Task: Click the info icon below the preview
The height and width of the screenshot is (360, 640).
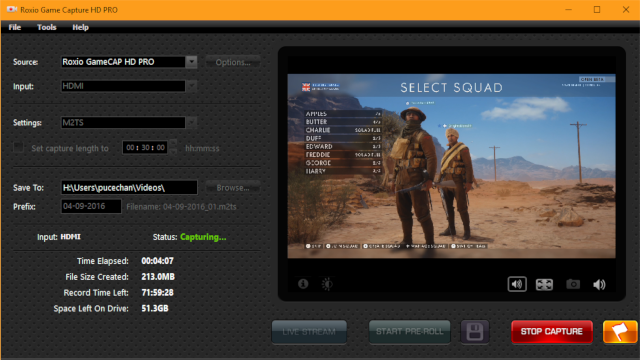Action: click(303, 284)
